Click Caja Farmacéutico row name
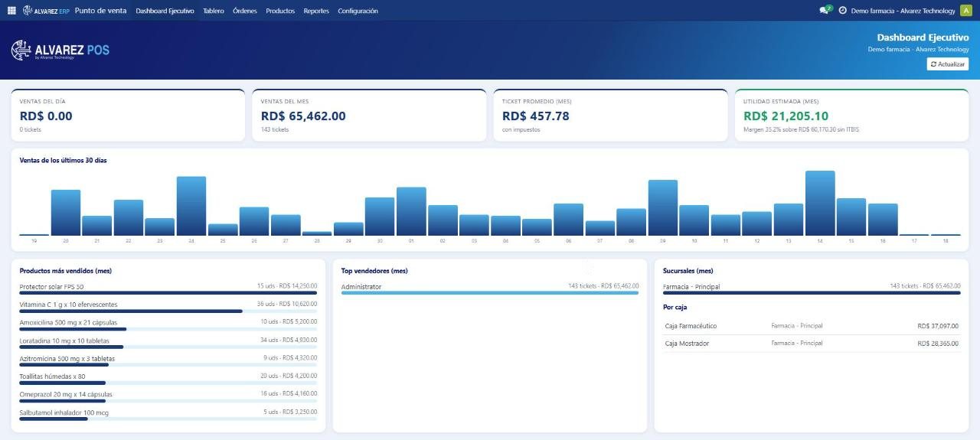Image resolution: width=980 pixels, height=440 pixels. (692, 326)
